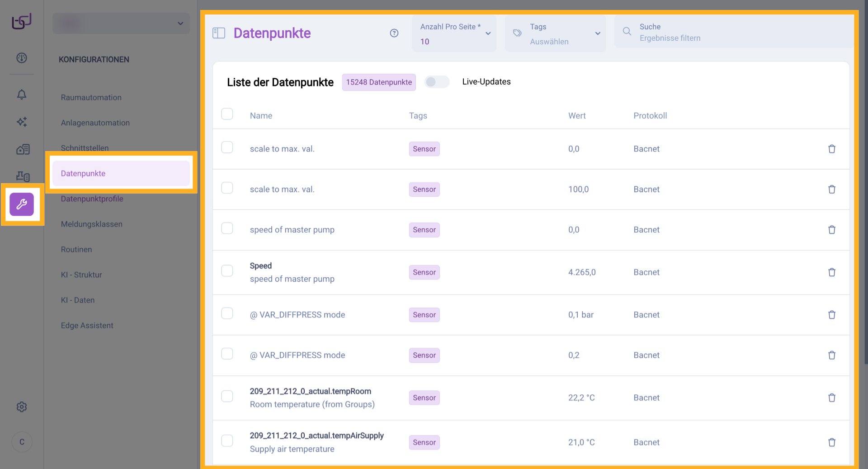This screenshot has width=868, height=469.
Task: Go to Datenpunktprofile menu item
Action: [x=92, y=199]
